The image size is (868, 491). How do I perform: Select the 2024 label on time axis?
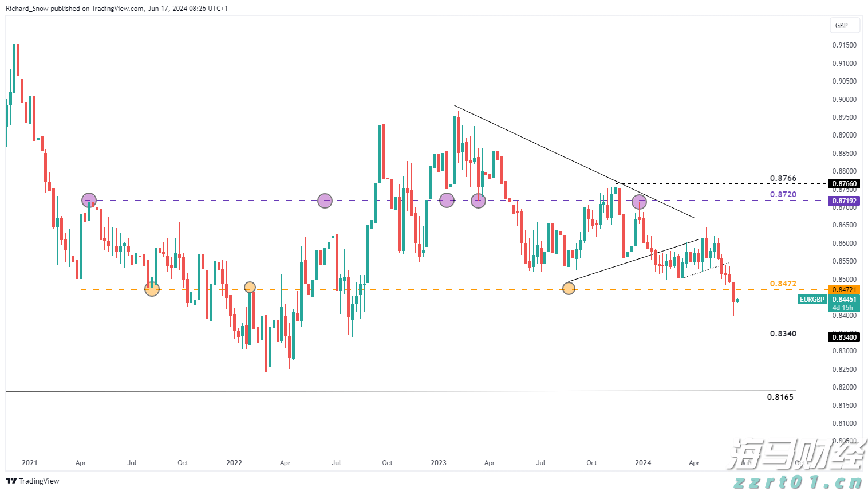click(643, 463)
